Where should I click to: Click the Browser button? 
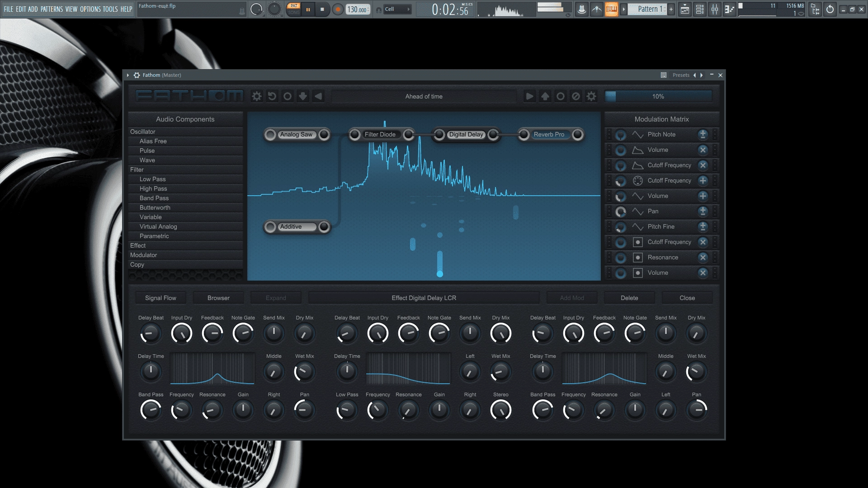(x=218, y=298)
